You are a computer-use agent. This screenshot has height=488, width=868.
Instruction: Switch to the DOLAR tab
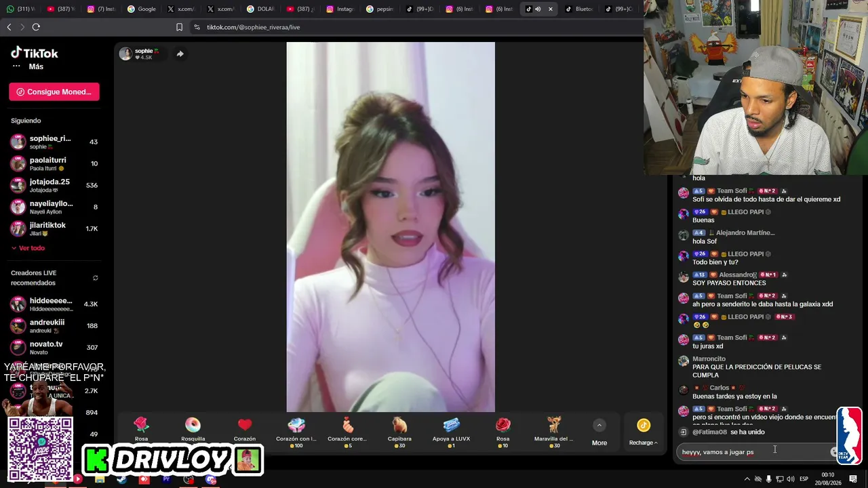click(x=261, y=9)
